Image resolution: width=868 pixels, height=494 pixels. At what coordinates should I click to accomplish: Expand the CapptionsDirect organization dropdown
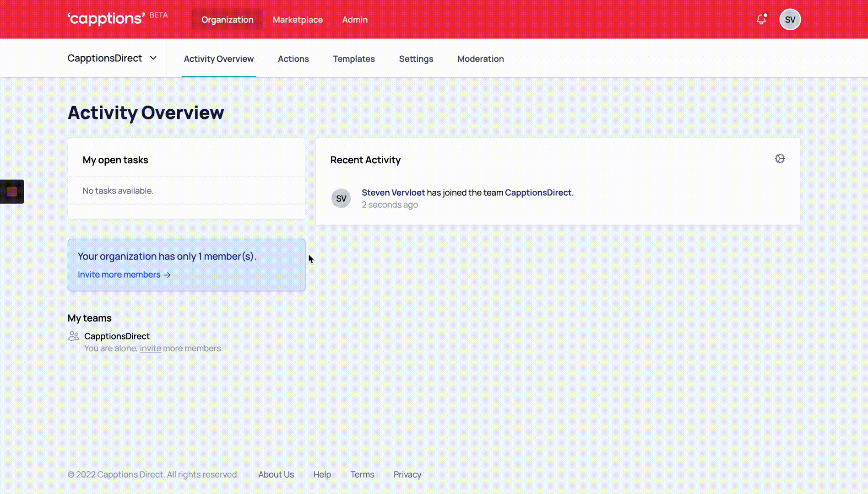pos(112,58)
